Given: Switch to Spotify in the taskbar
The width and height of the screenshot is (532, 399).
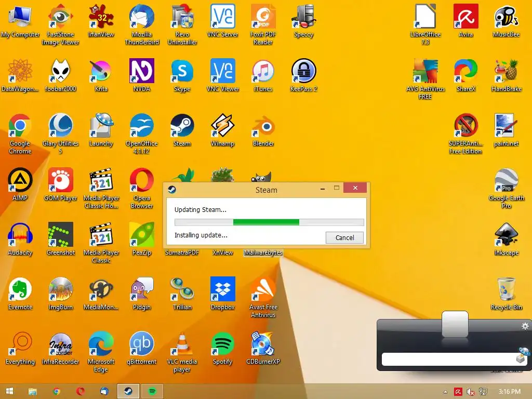Looking at the screenshot, I should pos(152,391).
